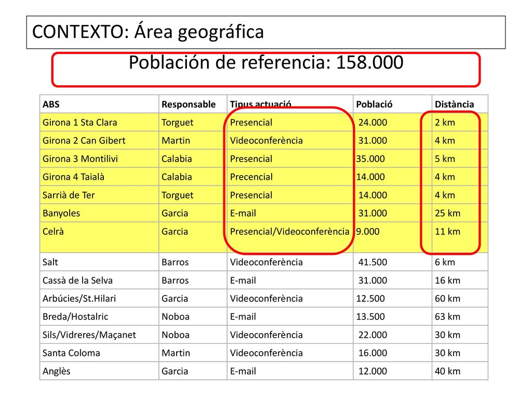Viewport: 532px width, 399px height.
Task: Select Calabia in the Girona 4 row
Action: coord(177,177)
